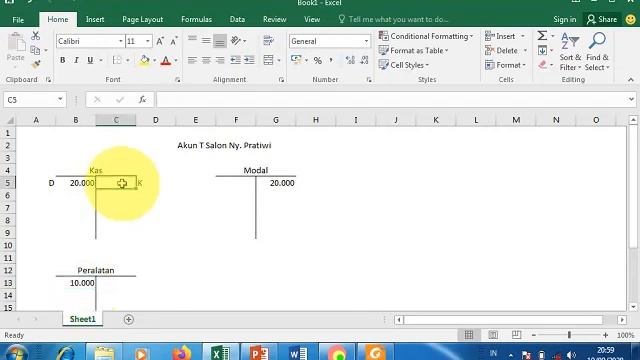Increase indent
The width and height of the screenshot is (640, 360).
pyautogui.click(x=249, y=60)
